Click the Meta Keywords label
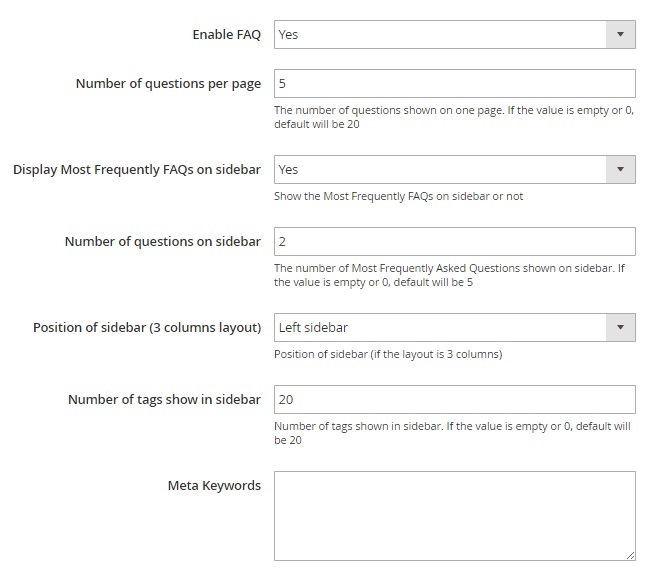Image resolution: width=659 pixels, height=571 pixels. point(214,486)
